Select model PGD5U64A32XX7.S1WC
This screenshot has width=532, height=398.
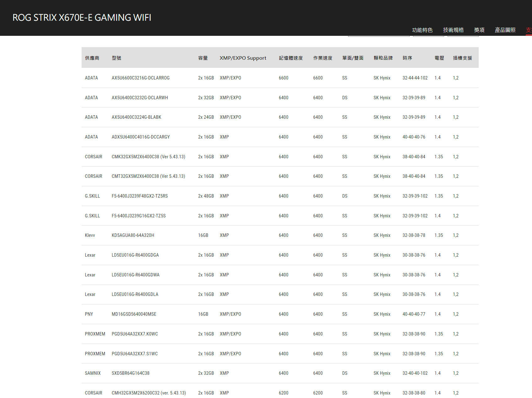135,354
